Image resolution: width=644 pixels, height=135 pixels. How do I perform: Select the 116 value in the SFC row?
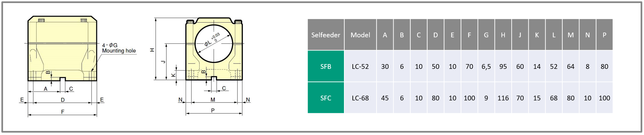pyautogui.click(x=503, y=98)
